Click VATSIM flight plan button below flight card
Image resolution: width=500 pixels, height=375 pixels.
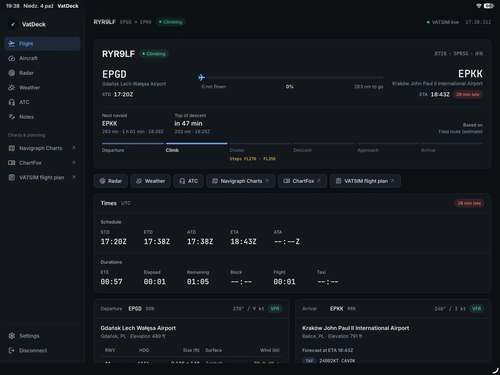pyautogui.click(x=365, y=181)
